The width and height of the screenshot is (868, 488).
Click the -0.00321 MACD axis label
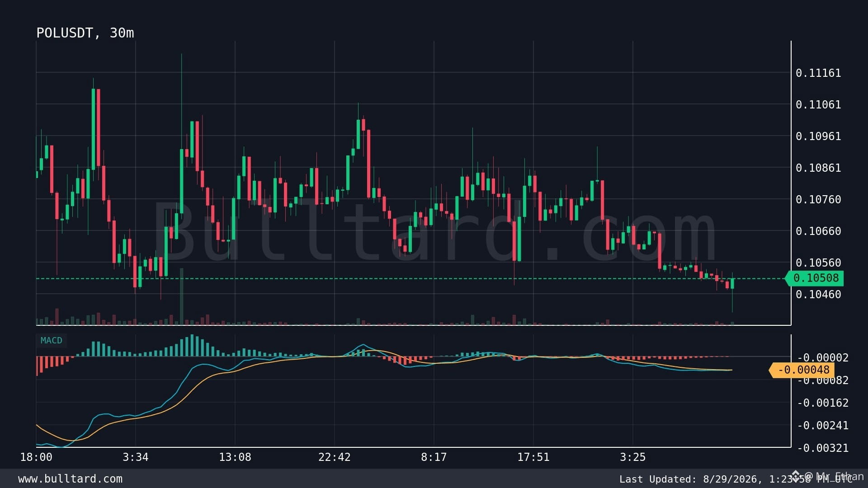823,448
